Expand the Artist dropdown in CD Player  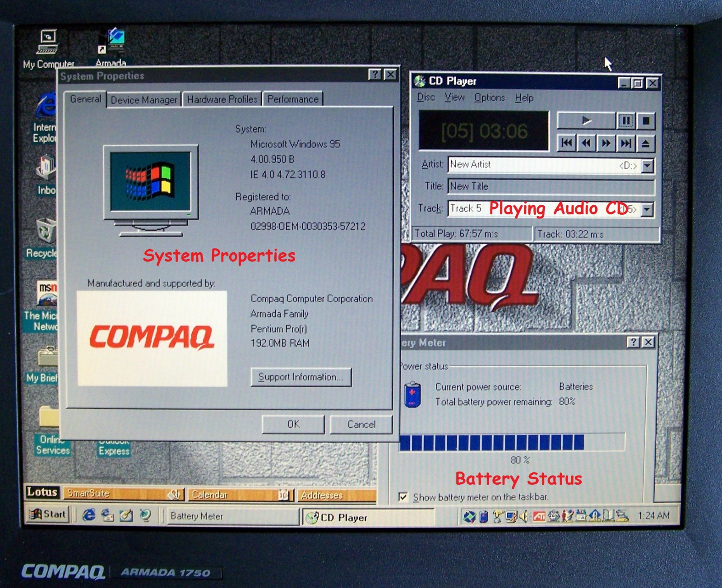(x=648, y=166)
